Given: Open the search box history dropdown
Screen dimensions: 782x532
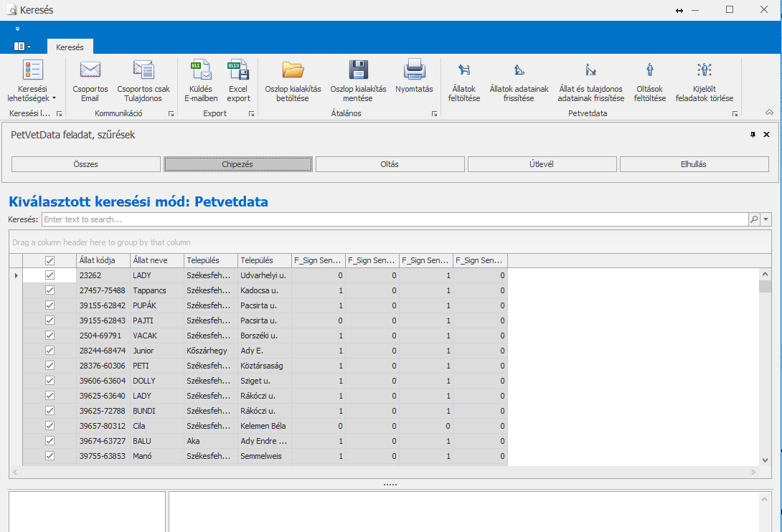Looking at the screenshot, I should [766, 219].
